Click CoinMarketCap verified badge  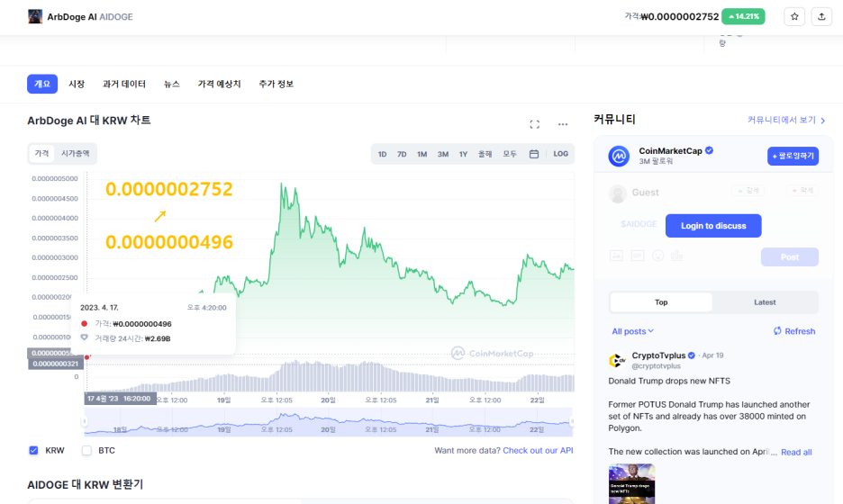tap(709, 150)
